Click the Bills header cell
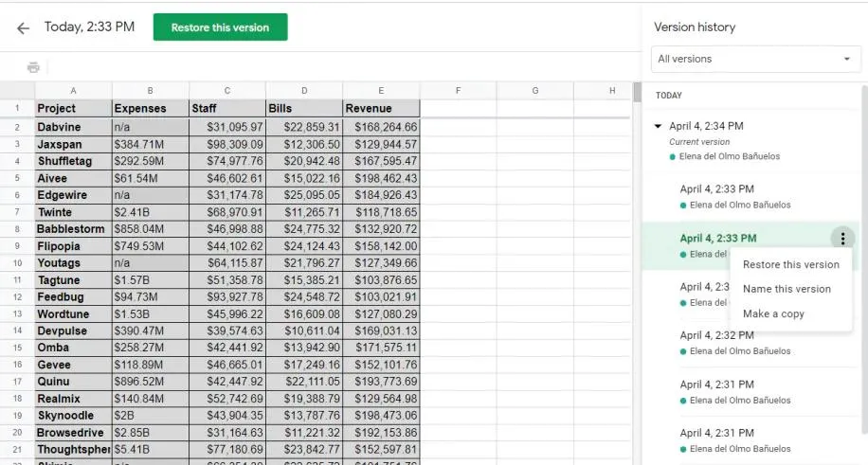This screenshot has height=465, width=868. click(304, 109)
